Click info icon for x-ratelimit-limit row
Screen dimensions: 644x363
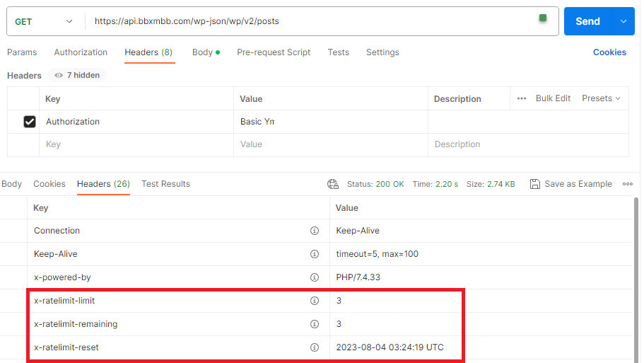(315, 301)
